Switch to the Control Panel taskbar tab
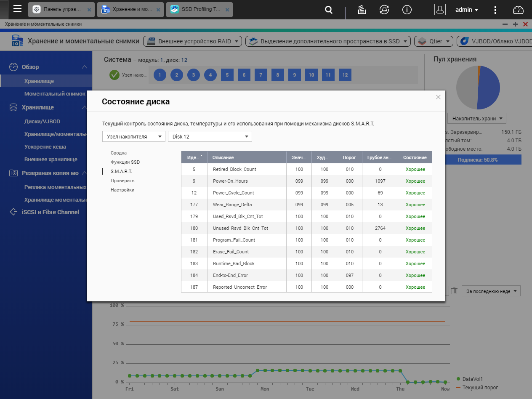This screenshot has height=399, width=532. [61, 9]
